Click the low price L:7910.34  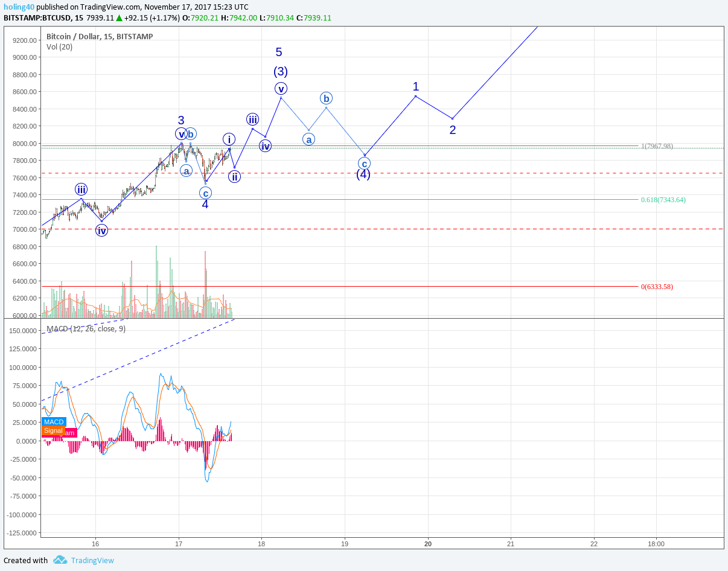click(276, 18)
